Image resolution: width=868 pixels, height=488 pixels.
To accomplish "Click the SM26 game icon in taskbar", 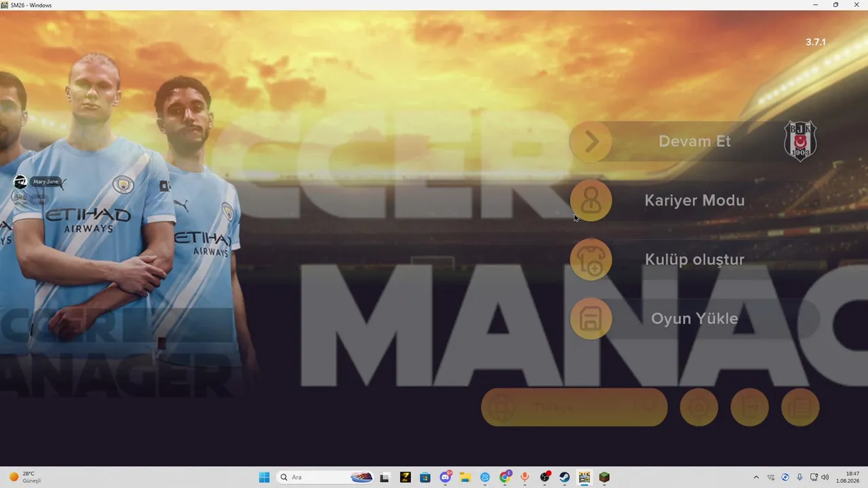I will click(x=585, y=477).
